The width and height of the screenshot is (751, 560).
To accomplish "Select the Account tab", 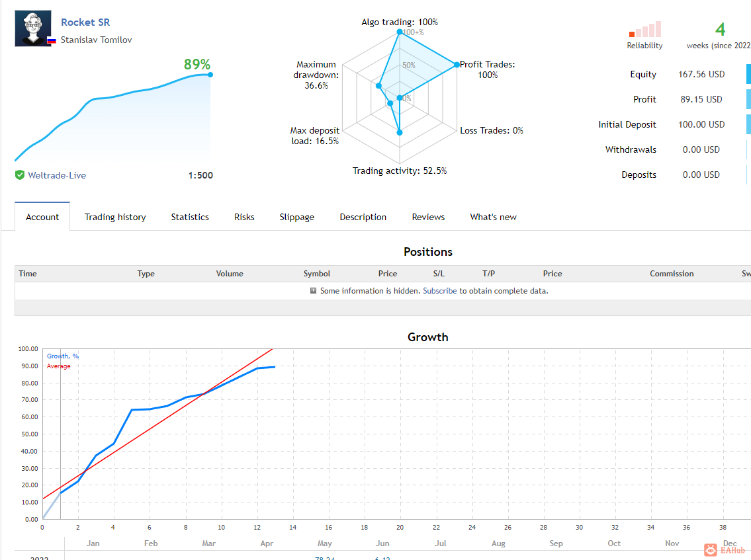I will 42,217.
